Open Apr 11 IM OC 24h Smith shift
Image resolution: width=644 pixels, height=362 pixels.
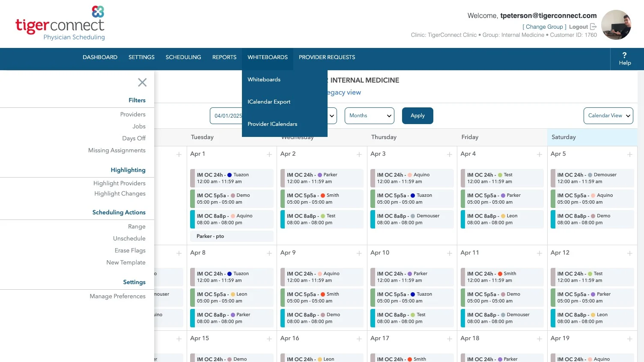click(502, 277)
